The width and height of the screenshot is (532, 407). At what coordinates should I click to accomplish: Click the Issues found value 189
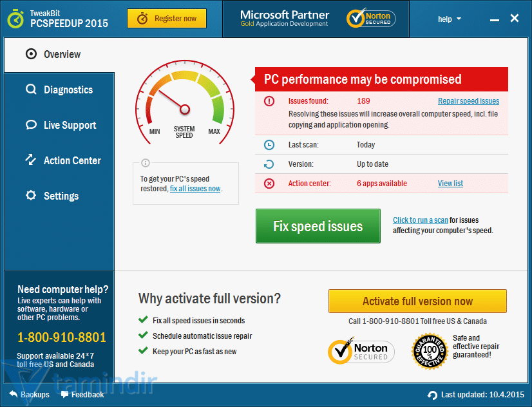point(363,101)
